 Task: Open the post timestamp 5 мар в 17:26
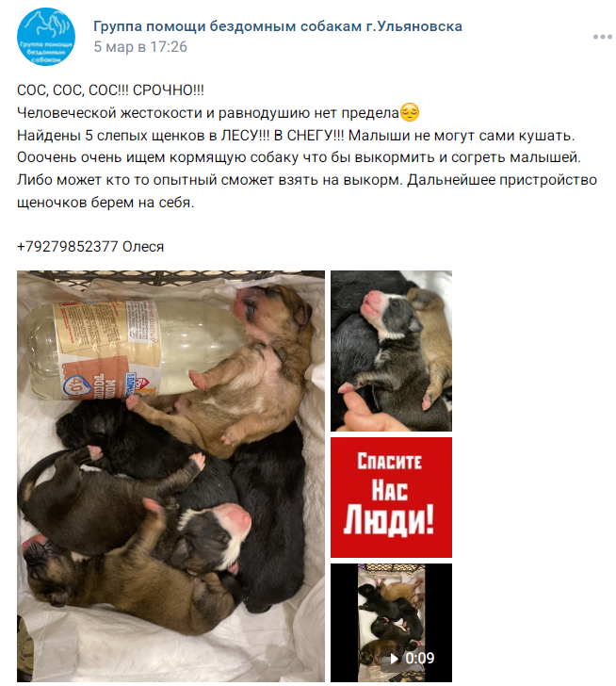140,47
